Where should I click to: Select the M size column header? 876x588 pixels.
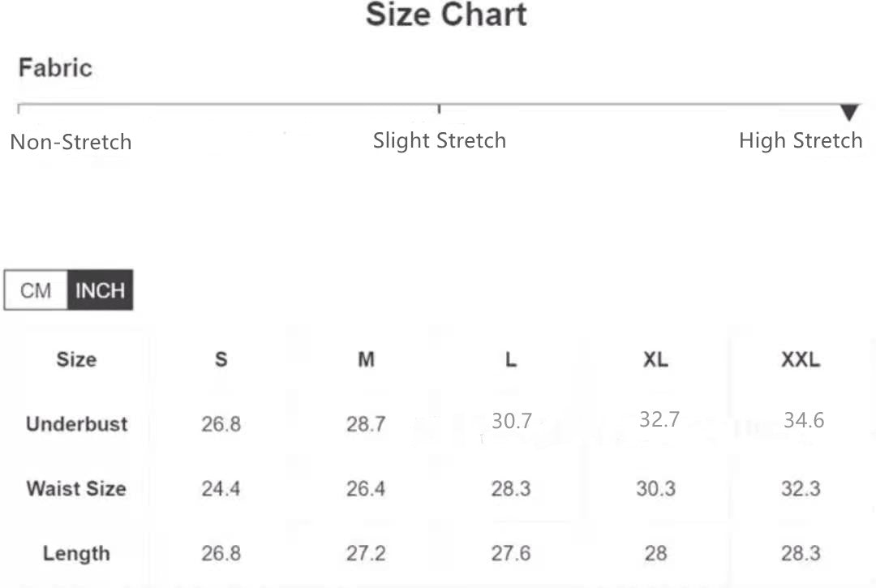coord(366,359)
